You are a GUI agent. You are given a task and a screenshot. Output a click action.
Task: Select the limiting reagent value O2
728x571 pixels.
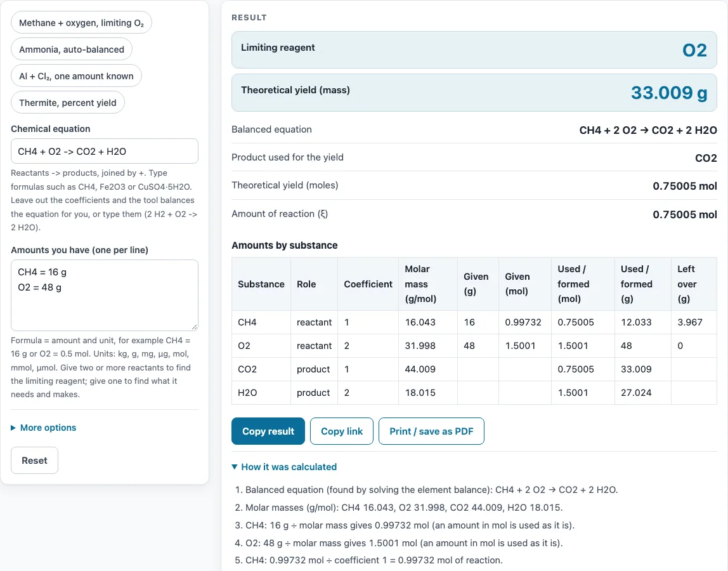click(694, 49)
